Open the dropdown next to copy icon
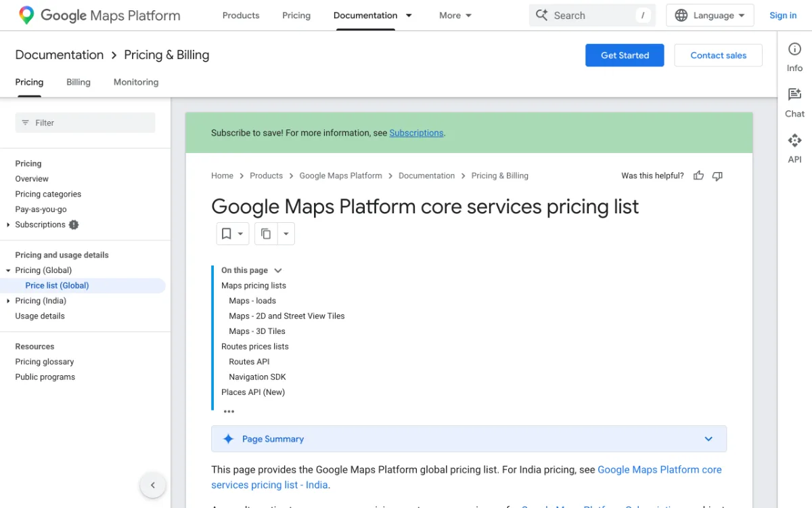Screen dimensions: 812x508 286,234
